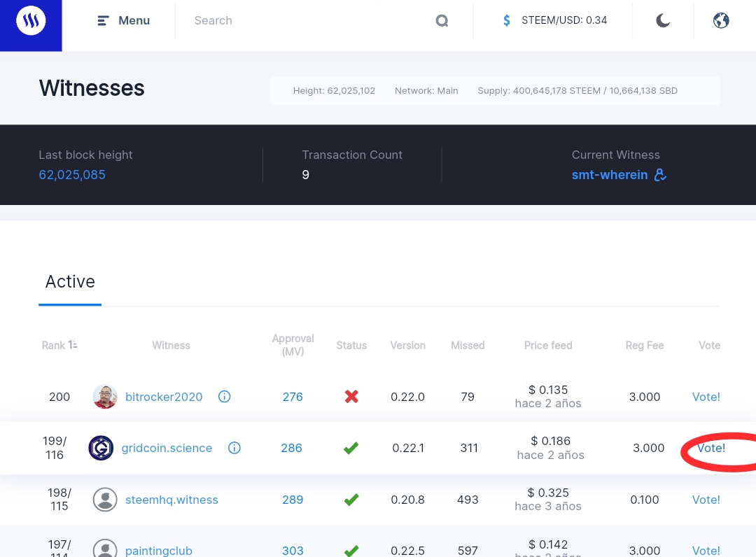The width and height of the screenshot is (756, 557).
Task: Click the Price feed column header
Action: (x=548, y=345)
